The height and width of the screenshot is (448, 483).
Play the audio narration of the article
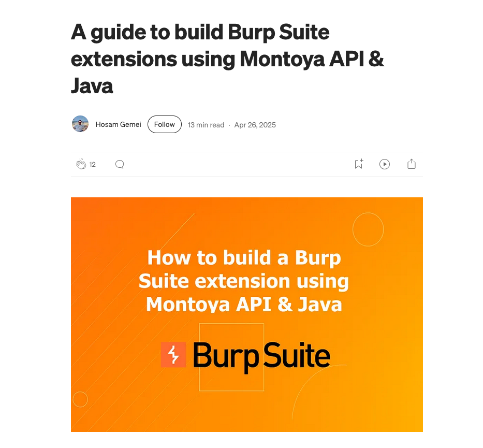[x=385, y=164]
